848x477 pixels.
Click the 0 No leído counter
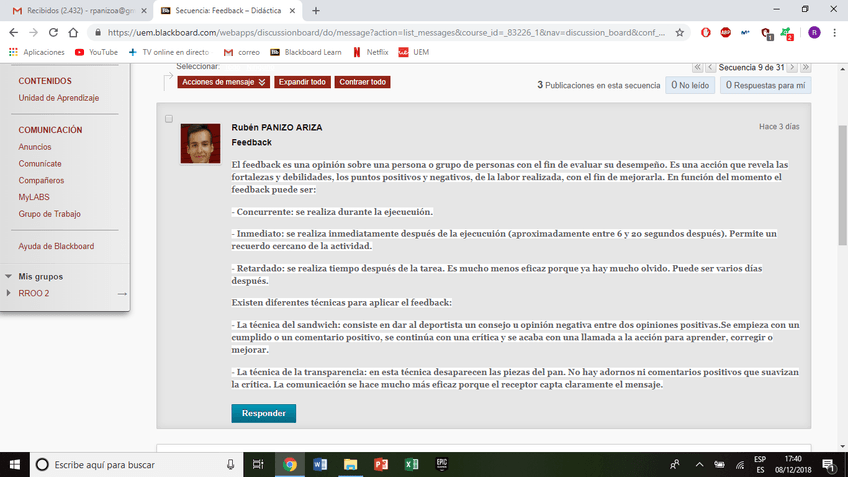[x=690, y=85]
